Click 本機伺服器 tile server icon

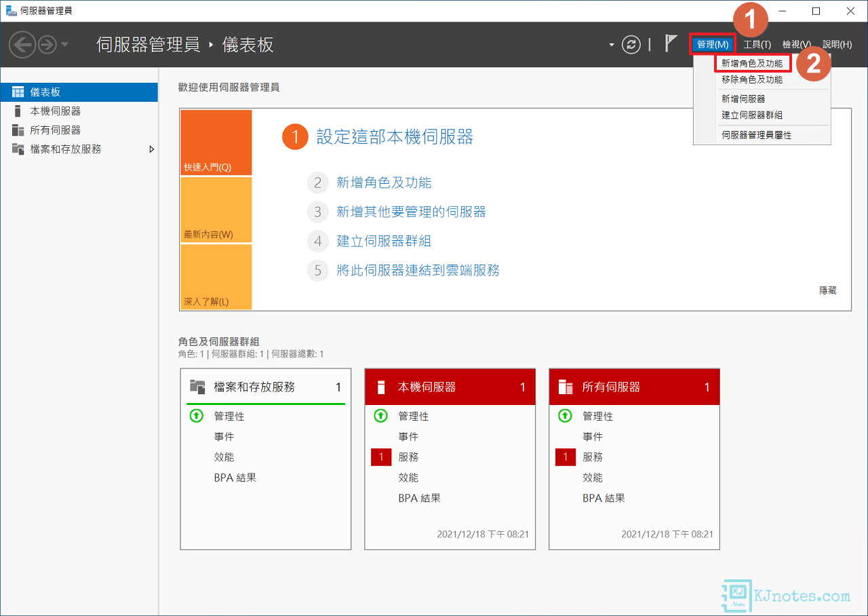[382, 387]
